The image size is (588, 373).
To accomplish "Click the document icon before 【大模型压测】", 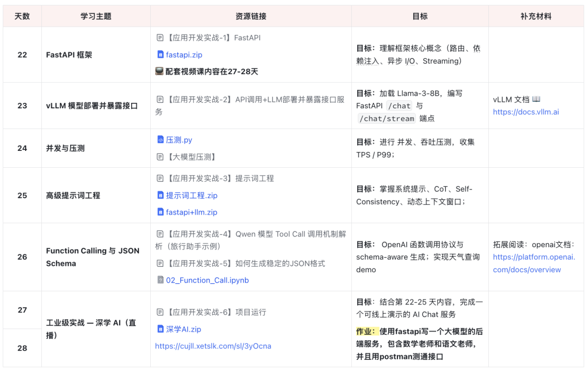I will pos(160,157).
